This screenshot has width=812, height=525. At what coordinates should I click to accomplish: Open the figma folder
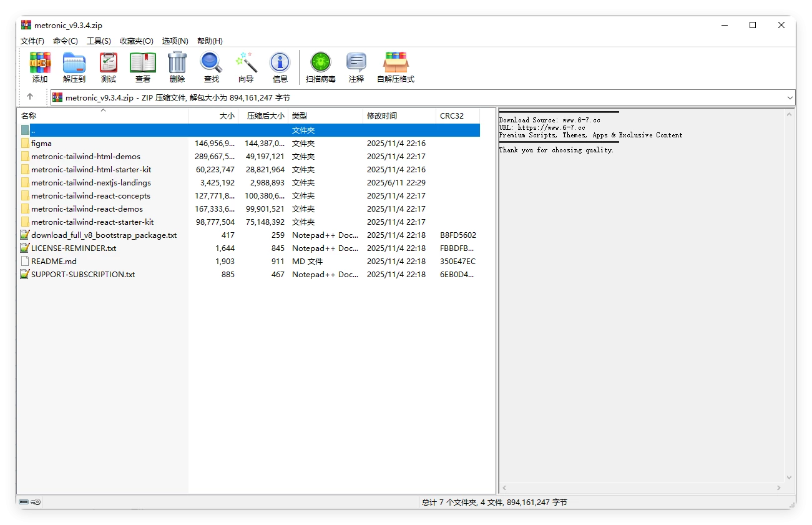tap(42, 143)
